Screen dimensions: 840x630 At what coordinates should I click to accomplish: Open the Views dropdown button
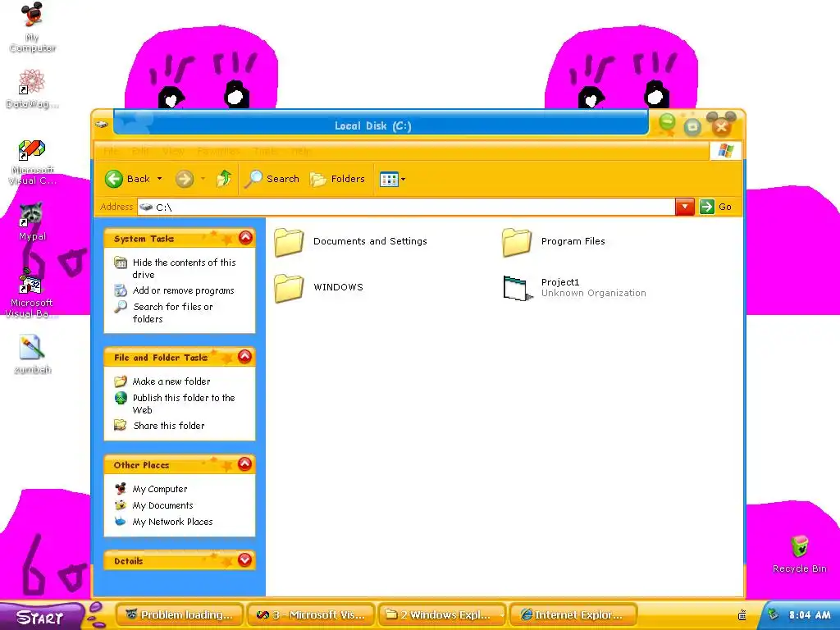point(392,180)
